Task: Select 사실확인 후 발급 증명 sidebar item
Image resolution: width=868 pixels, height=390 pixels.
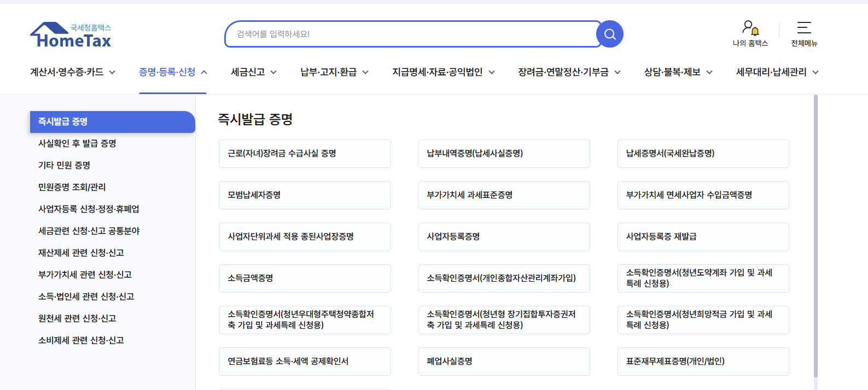Action: click(77, 143)
